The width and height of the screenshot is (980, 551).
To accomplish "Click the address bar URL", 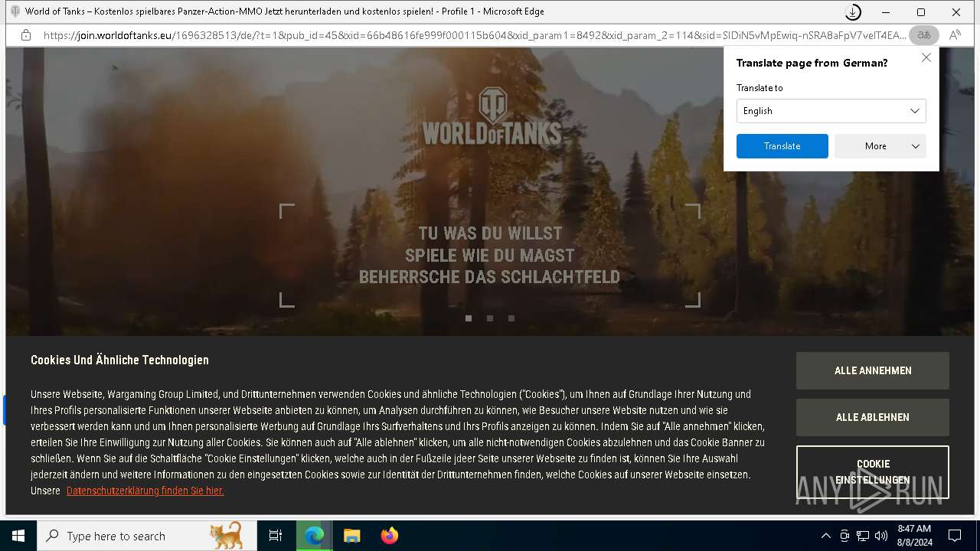I will pos(475,35).
